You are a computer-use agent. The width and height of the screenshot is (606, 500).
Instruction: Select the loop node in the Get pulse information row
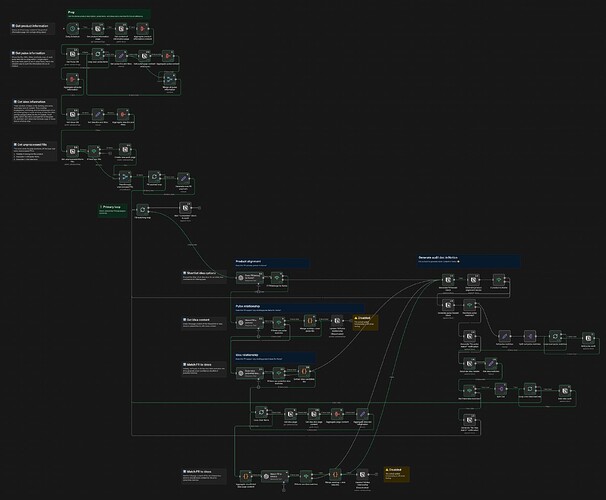point(98,55)
